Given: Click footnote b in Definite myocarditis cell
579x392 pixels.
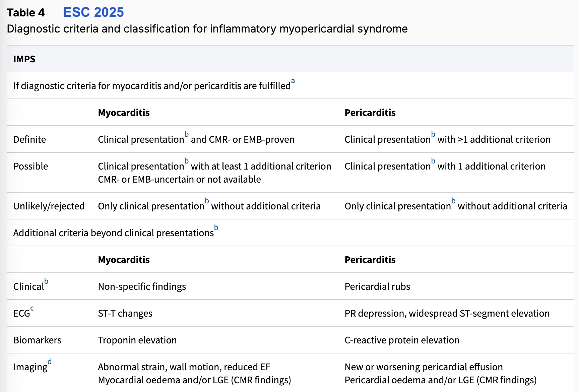Looking at the screenshot, I should pyautogui.click(x=187, y=134).
